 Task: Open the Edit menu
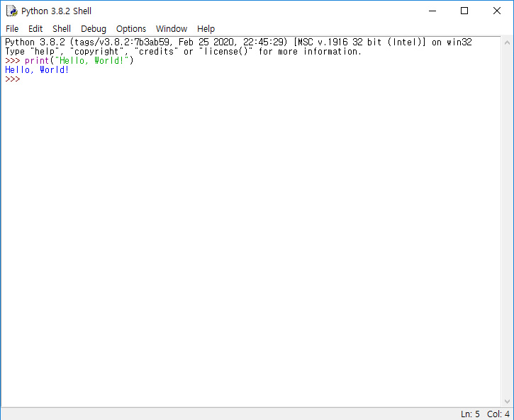pos(35,29)
